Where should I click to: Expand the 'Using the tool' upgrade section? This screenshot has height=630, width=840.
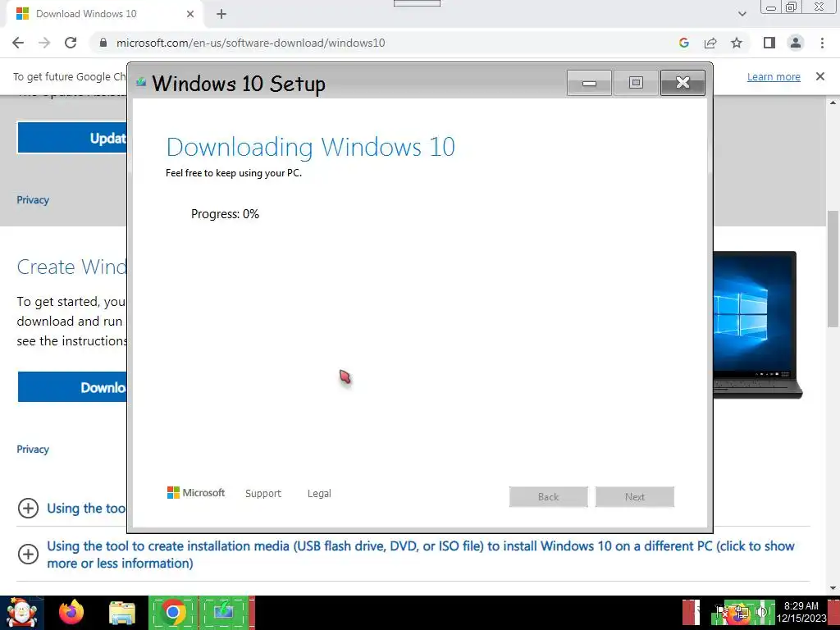[29, 508]
